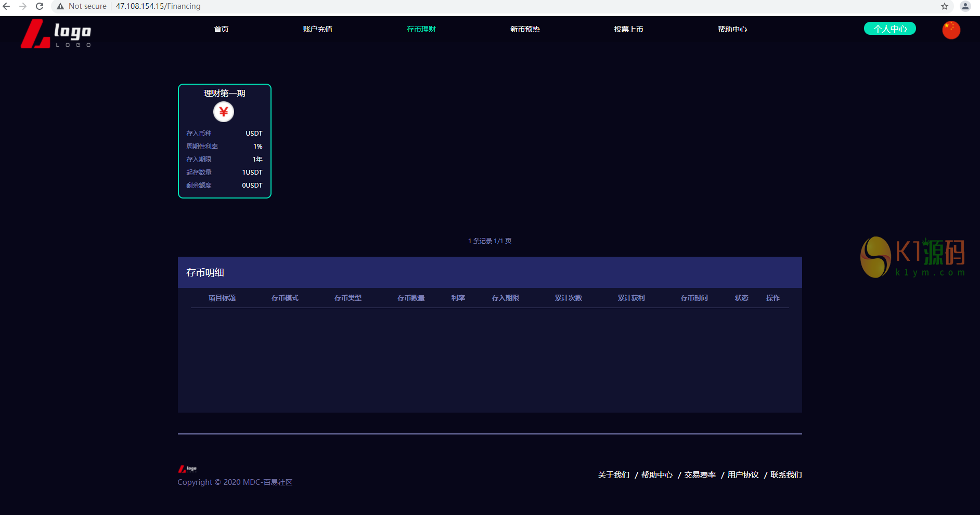Screen dimensions: 980x515
Task: Bookmark this page with the star icon
Action: pyautogui.click(x=945, y=6)
